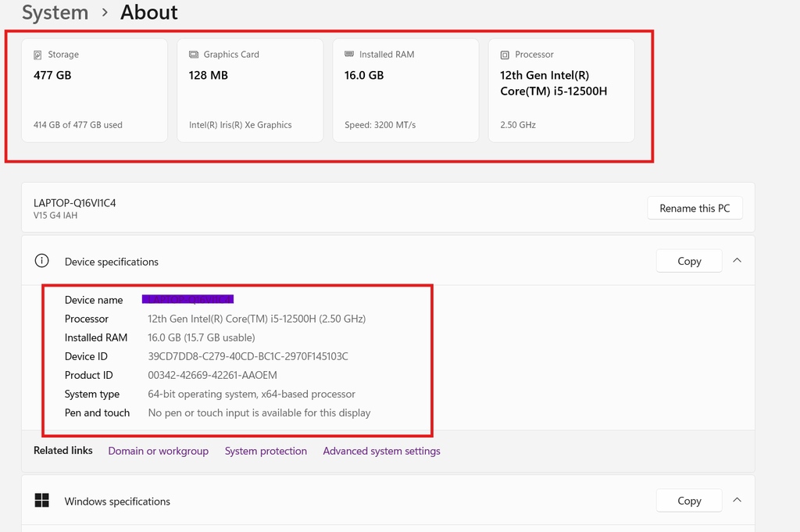Screen dimensions: 800x532
Task: Click Rename this PC button
Action: [x=695, y=208]
